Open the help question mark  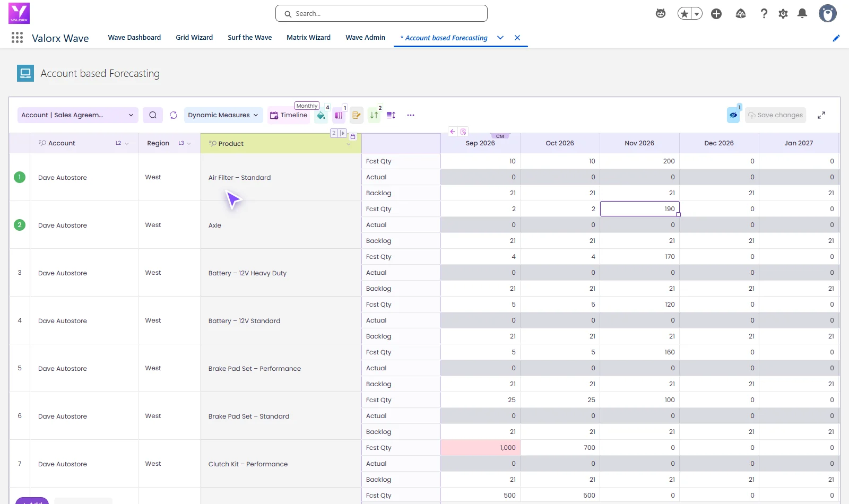coord(764,14)
